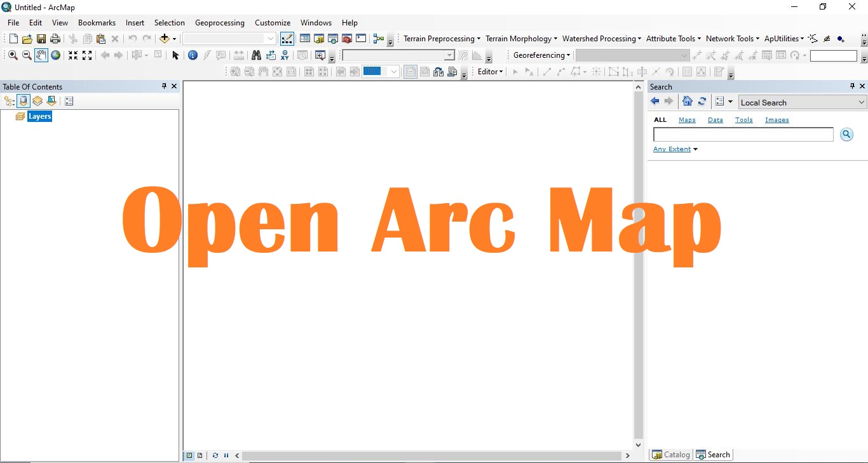Click the Go To XY tool

coord(284,55)
